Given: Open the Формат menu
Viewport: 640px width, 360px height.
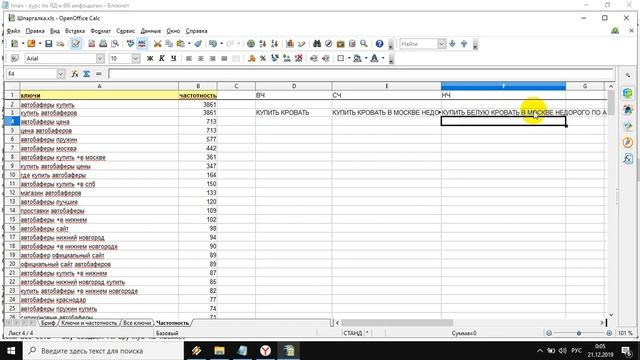Looking at the screenshot, I should (100, 31).
